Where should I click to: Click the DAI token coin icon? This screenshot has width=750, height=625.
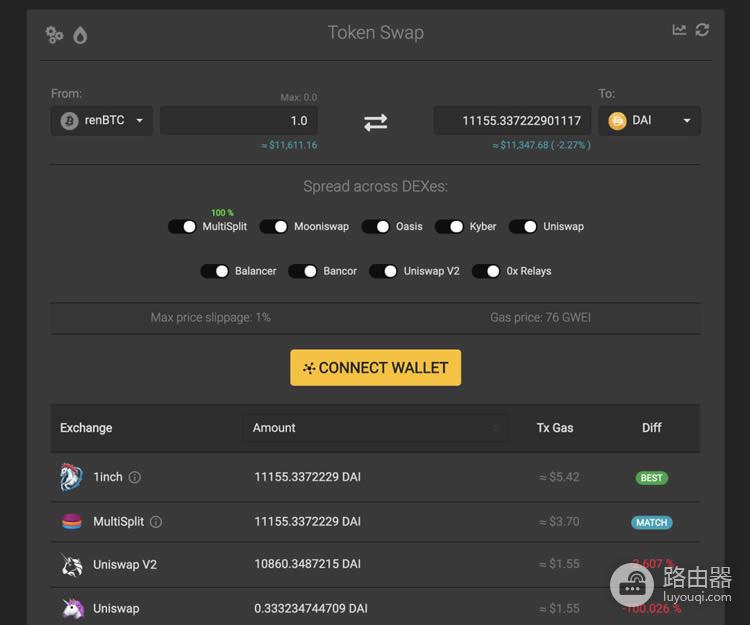[617, 121]
